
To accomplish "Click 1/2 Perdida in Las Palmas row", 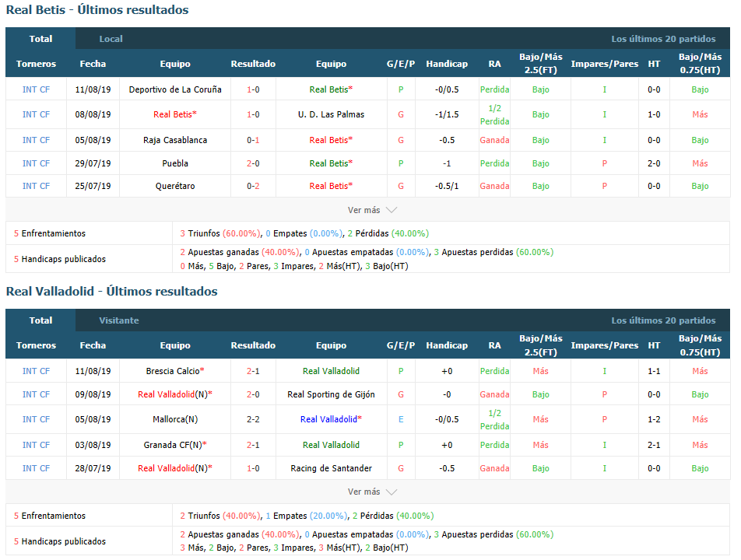I will point(494,114).
